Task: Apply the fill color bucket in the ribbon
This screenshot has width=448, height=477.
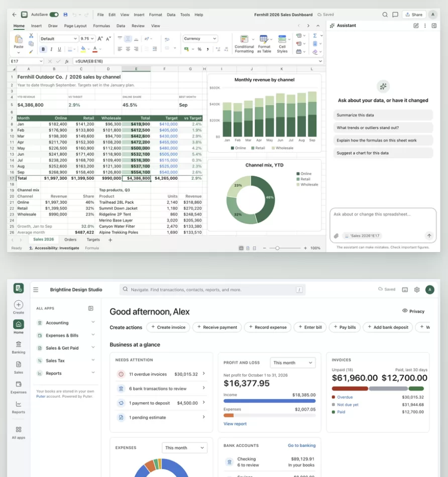Action: (83, 49)
